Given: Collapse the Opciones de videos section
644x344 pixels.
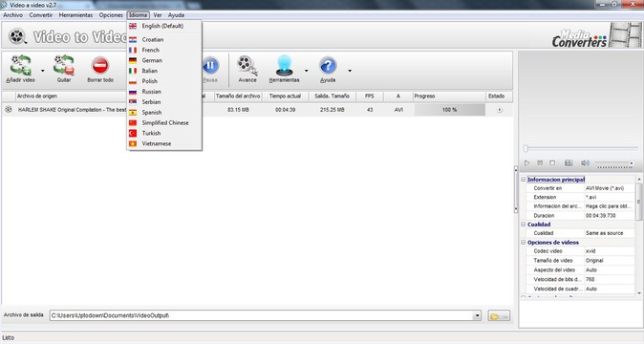Looking at the screenshot, I should pyautogui.click(x=524, y=242).
